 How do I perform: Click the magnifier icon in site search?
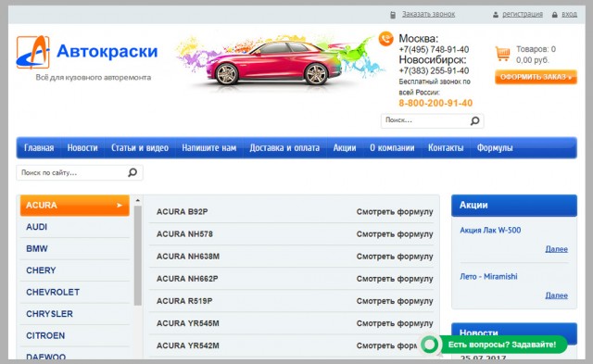point(132,172)
